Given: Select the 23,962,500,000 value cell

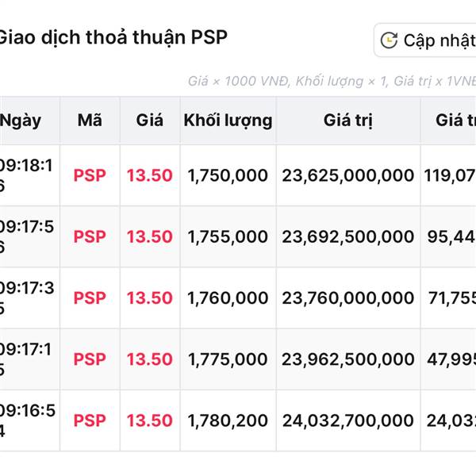Looking at the screenshot, I should click(348, 359).
